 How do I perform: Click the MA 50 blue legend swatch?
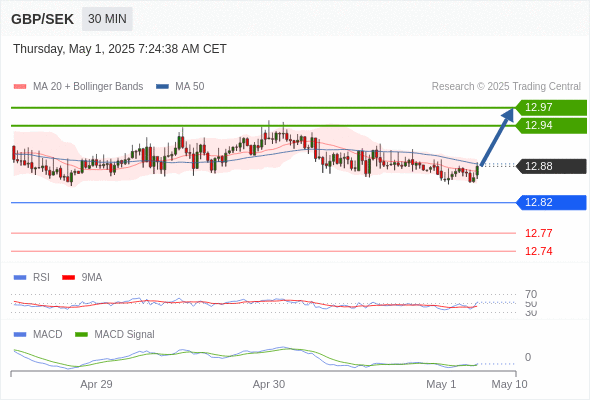click(162, 87)
